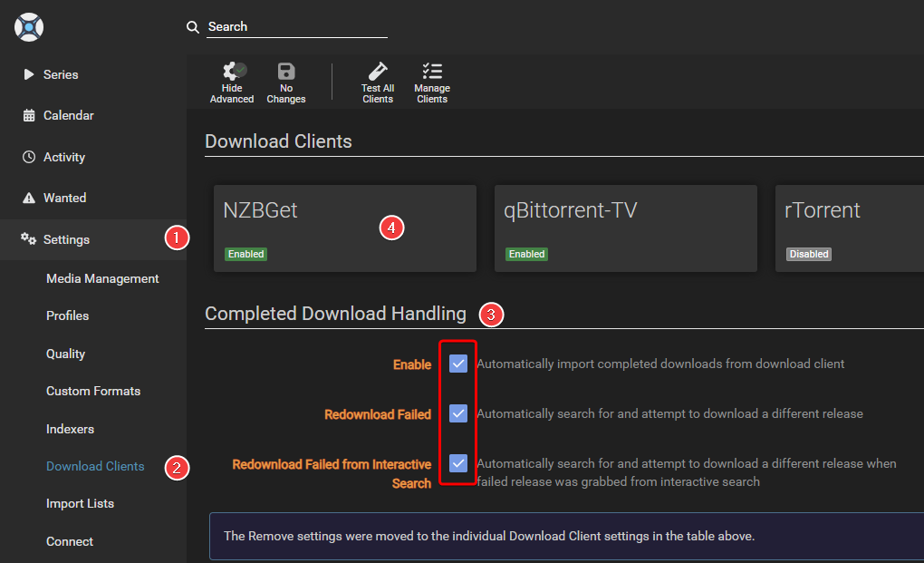Open the Wanted warning section

pos(64,198)
